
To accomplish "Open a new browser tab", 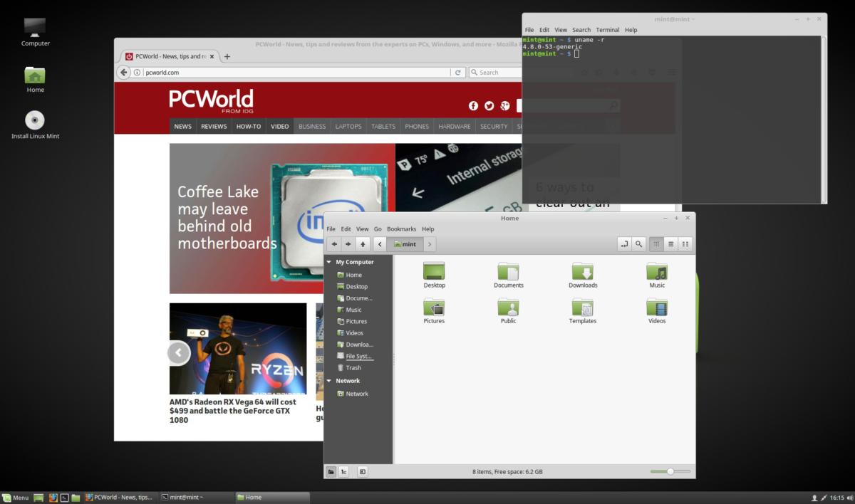I will coord(227,56).
